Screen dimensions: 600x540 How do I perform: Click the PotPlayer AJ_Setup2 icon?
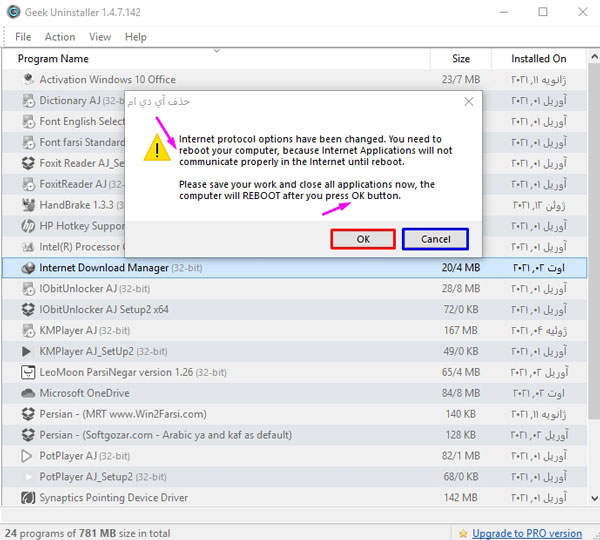pyautogui.click(x=28, y=477)
